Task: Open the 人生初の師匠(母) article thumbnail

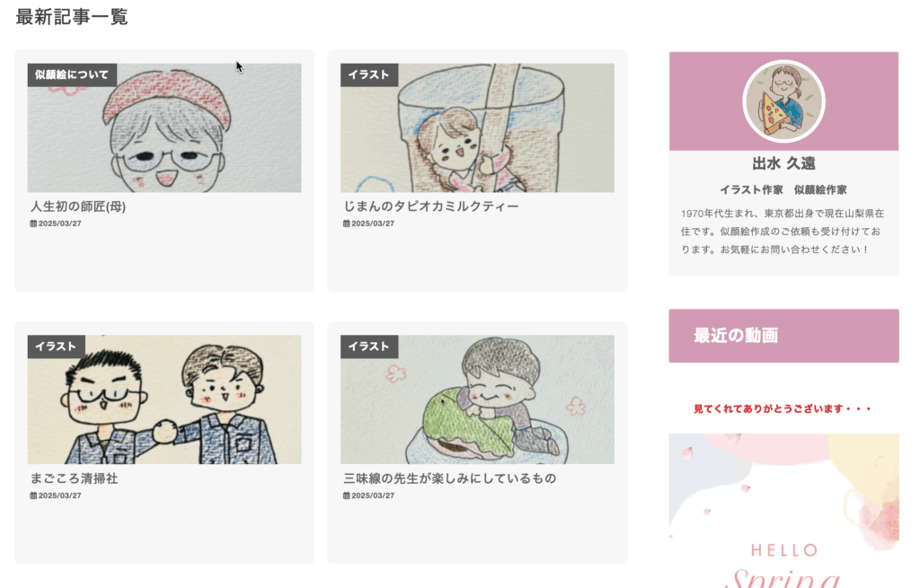Action: (x=164, y=127)
